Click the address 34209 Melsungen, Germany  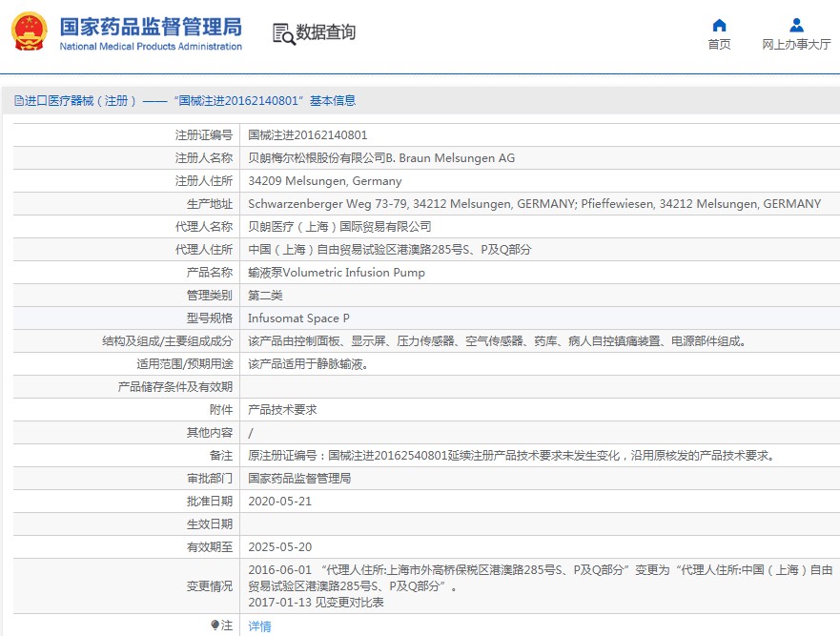click(324, 181)
